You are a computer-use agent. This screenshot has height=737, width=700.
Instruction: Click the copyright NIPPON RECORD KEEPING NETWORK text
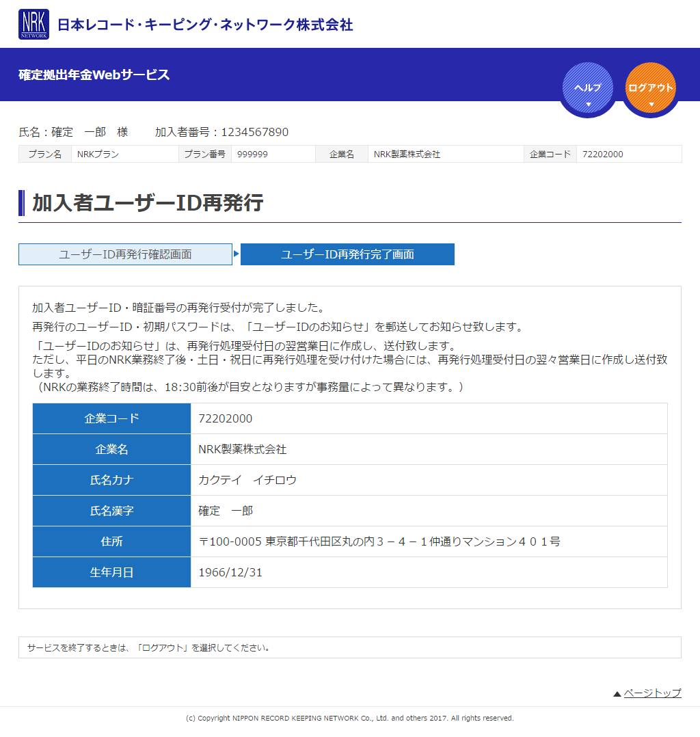click(350, 718)
